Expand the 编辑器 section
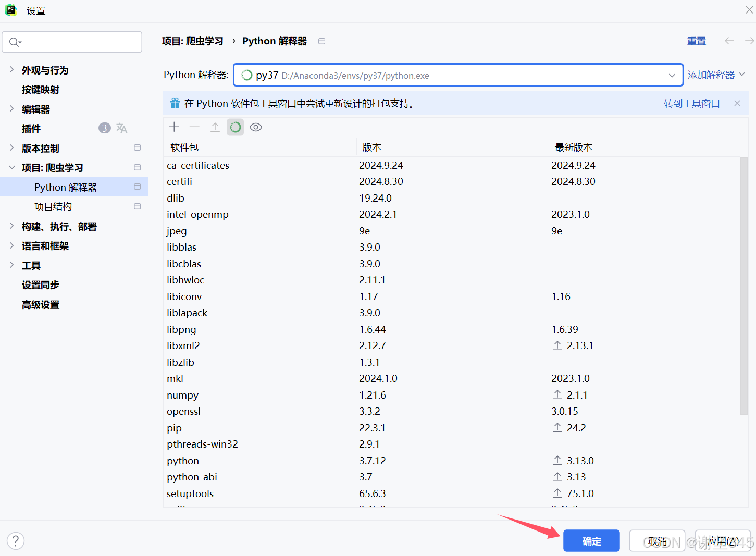 pyautogui.click(x=11, y=108)
